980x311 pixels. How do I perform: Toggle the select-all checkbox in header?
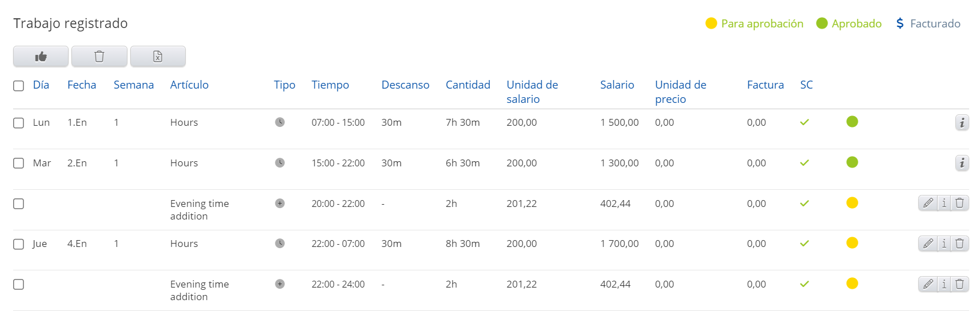click(19, 86)
